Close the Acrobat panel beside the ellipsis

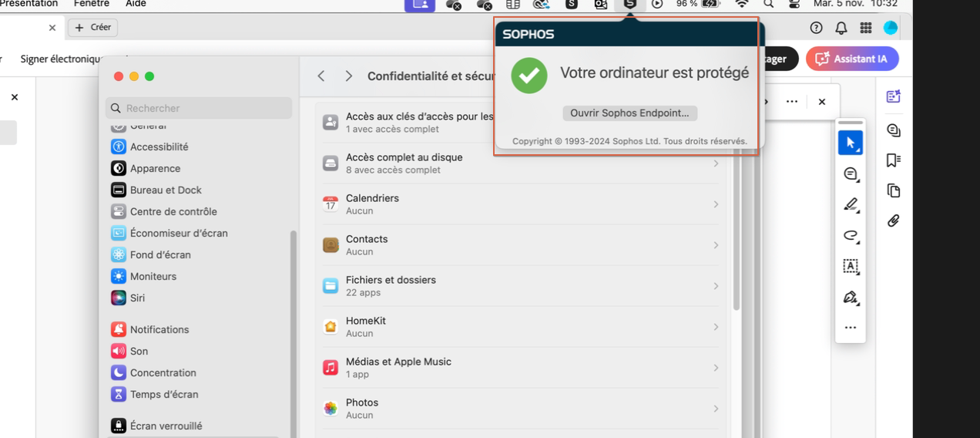821,102
